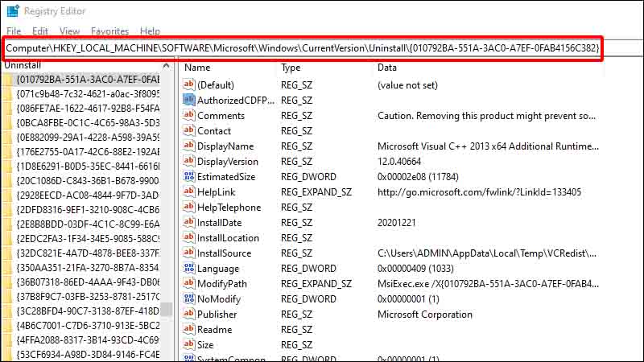Image resolution: width=644 pixels, height=362 pixels.
Task: Select the {176E2755-0A17-42C6 registry key
Action: [88, 152]
